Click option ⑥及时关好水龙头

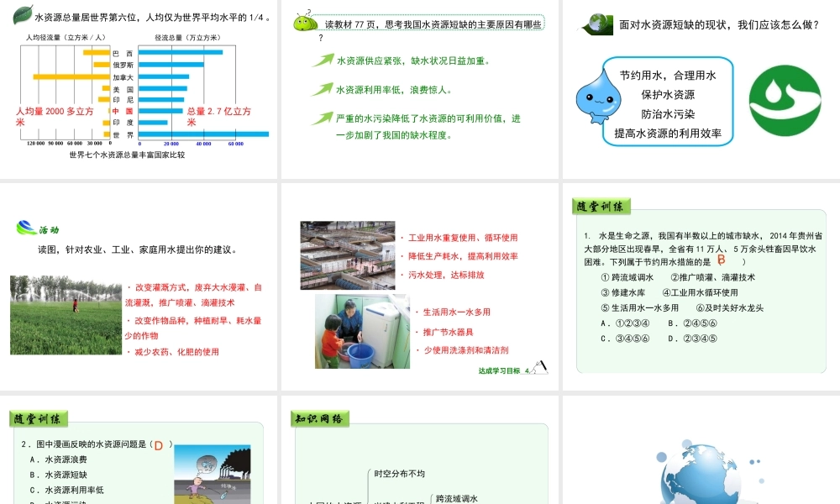pyautogui.click(x=730, y=308)
